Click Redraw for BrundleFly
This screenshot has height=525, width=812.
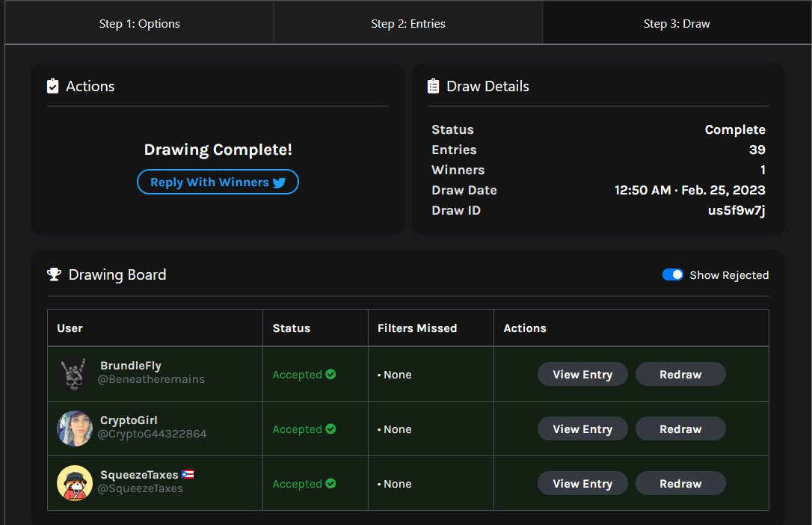(x=680, y=374)
